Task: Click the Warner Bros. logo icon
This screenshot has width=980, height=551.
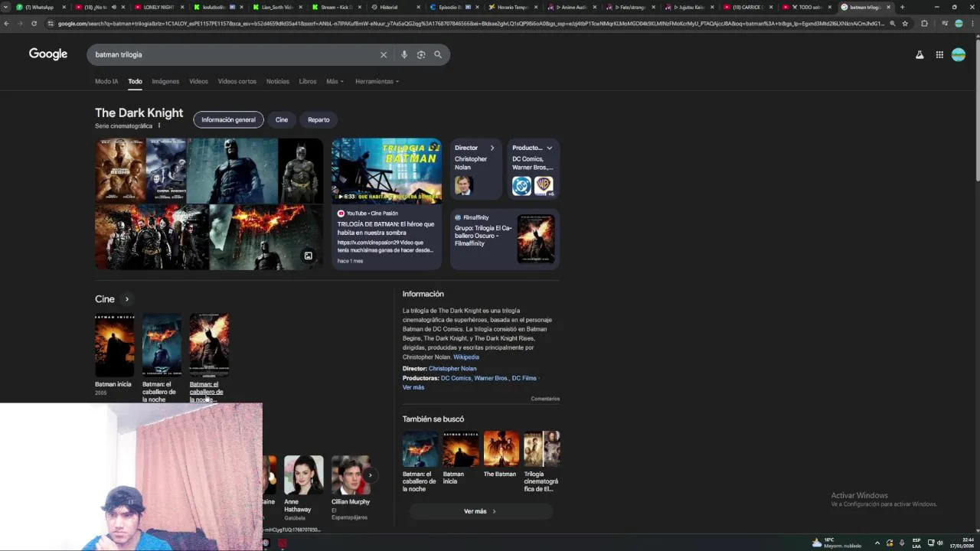Action: pos(544,185)
